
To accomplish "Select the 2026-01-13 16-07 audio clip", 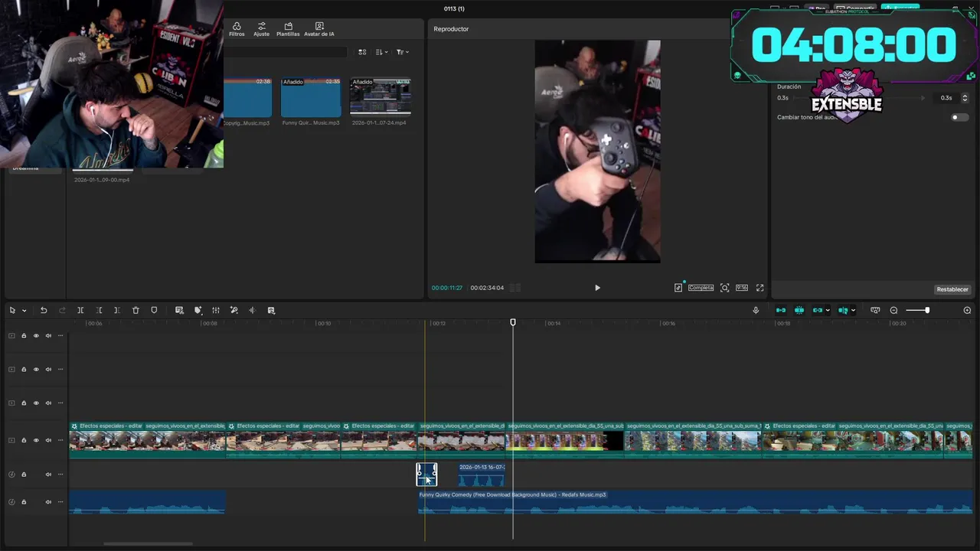I will point(481,474).
